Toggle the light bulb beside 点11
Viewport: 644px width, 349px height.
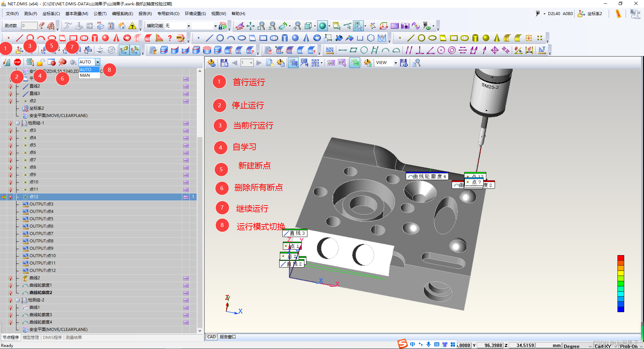(11, 189)
